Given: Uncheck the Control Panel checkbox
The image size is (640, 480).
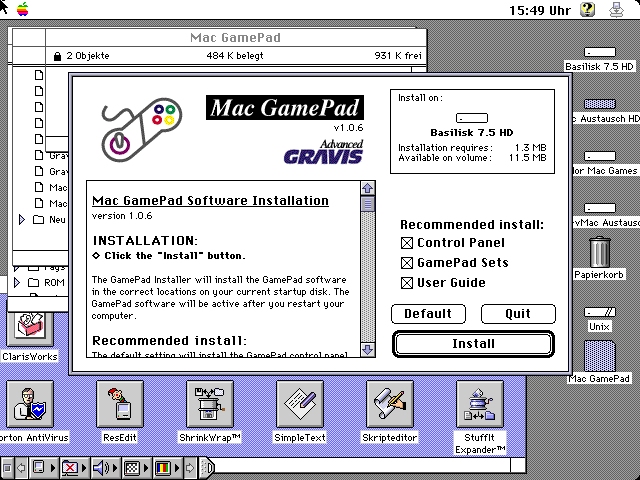Looking at the screenshot, I should (407, 243).
